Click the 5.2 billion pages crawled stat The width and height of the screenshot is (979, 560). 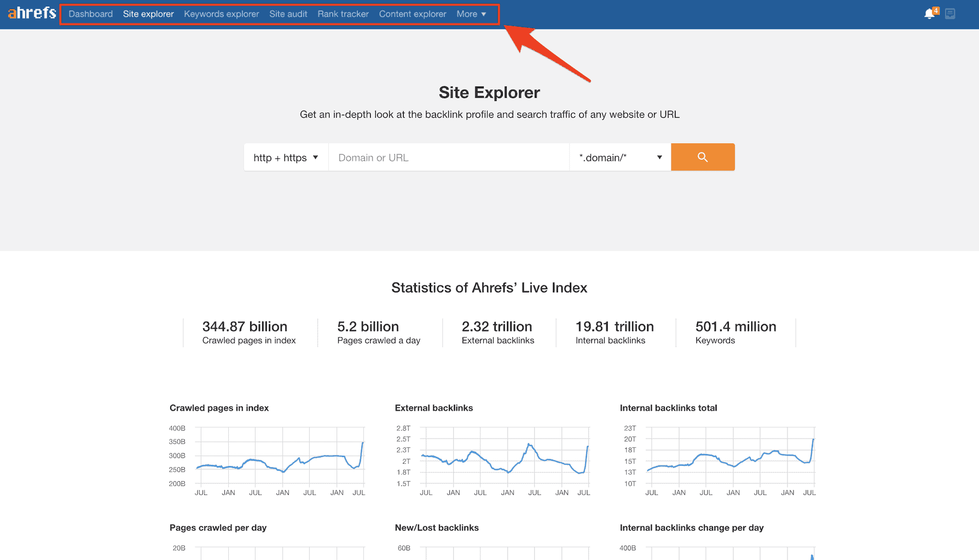pos(379,332)
